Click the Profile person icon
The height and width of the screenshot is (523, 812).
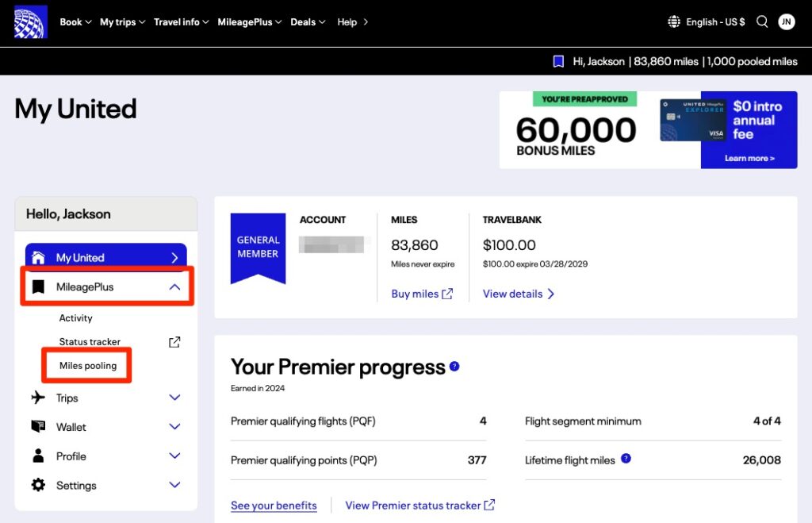coord(38,456)
